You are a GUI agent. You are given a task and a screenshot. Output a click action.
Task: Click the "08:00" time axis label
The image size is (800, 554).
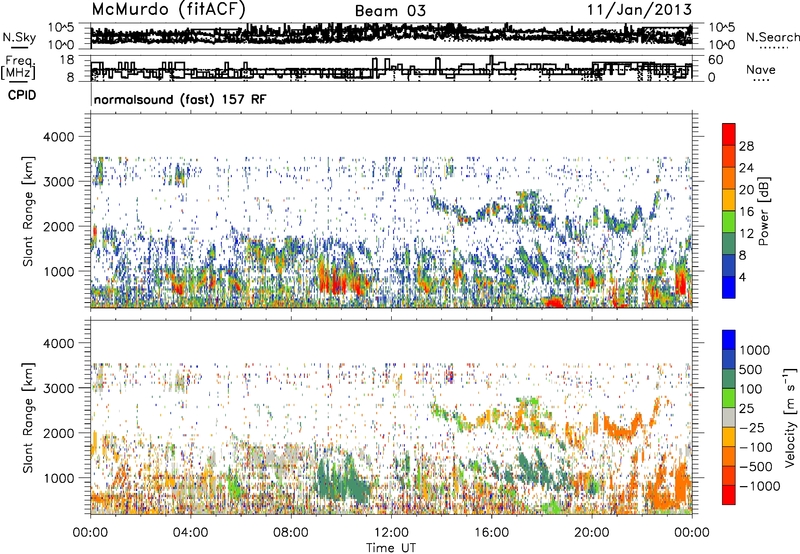[291, 533]
